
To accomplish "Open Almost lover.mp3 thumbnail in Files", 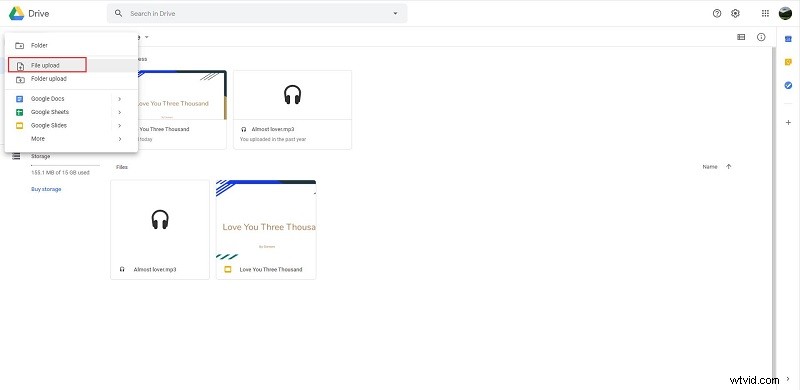I will click(160, 220).
